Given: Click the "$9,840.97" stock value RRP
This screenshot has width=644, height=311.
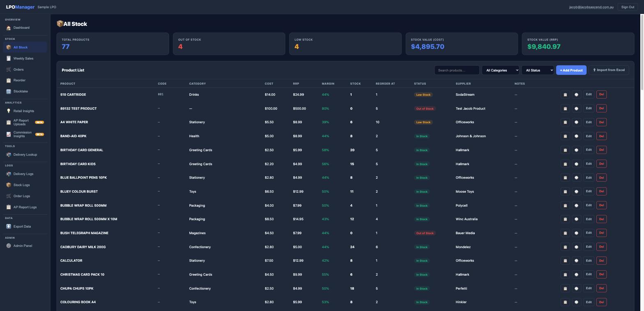Looking at the screenshot, I should pos(544,46).
